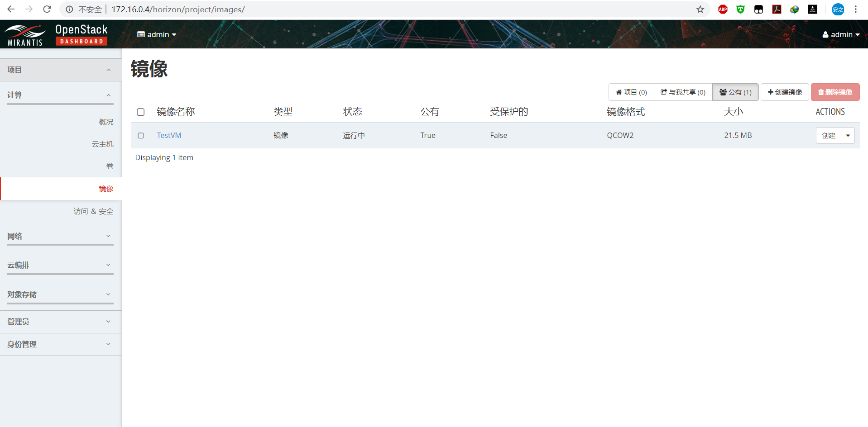The width and height of the screenshot is (868, 427).
Task: Reload the page using the refresh icon
Action: click(x=47, y=9)
